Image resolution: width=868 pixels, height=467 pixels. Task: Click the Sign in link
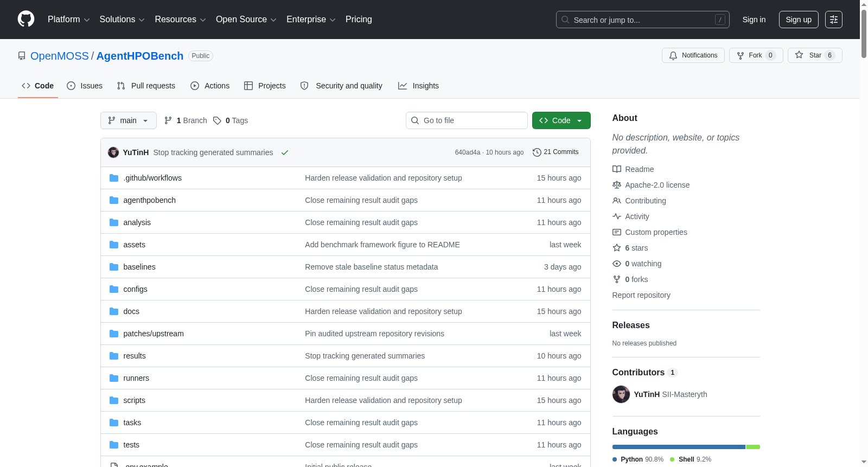coord(754,20)
